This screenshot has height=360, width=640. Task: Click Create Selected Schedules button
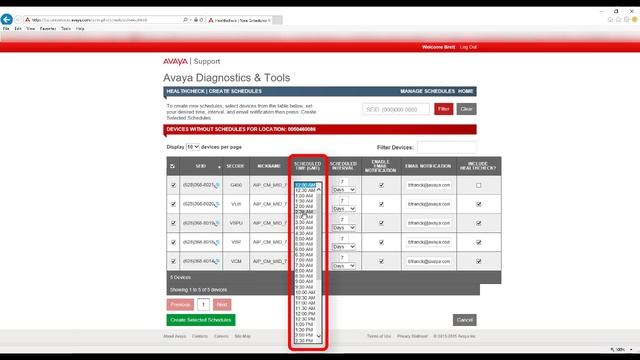[201, 320]
